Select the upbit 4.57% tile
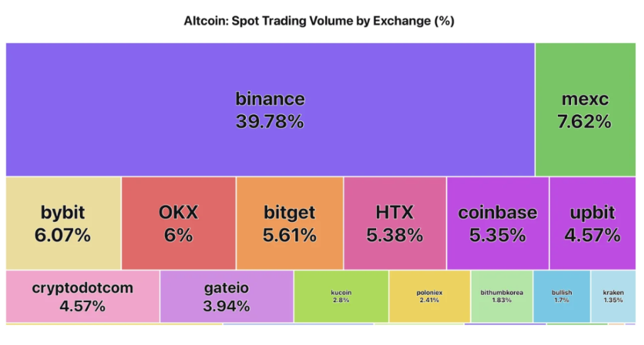The width and height of the screenshot is (644, 345). (x=592, y=223)
